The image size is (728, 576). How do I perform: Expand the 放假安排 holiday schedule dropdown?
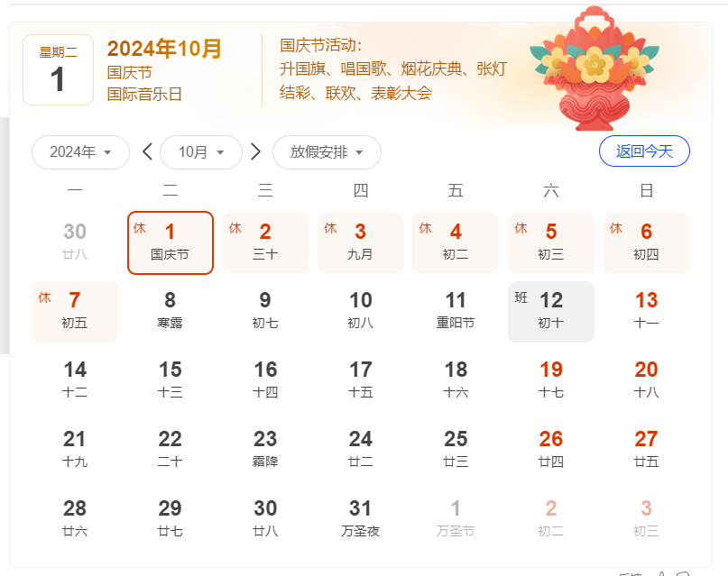[327, 152]
